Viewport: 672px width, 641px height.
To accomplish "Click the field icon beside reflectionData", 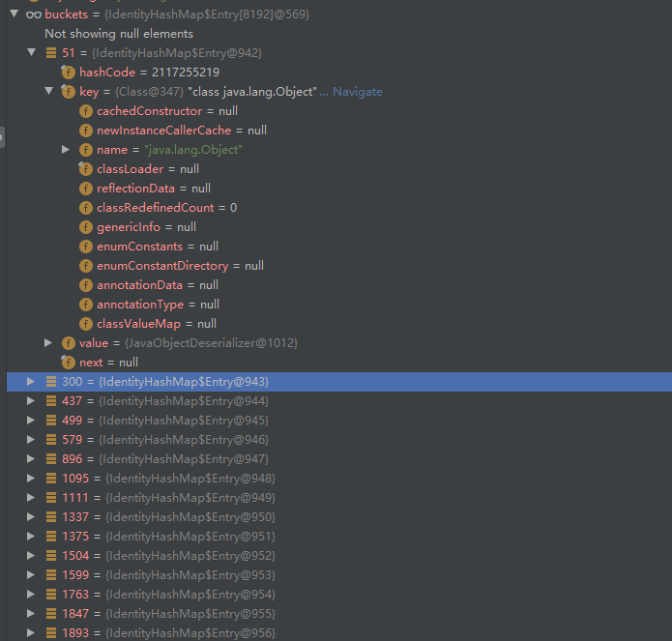I will pyautogui.click(x=86, y=189).
